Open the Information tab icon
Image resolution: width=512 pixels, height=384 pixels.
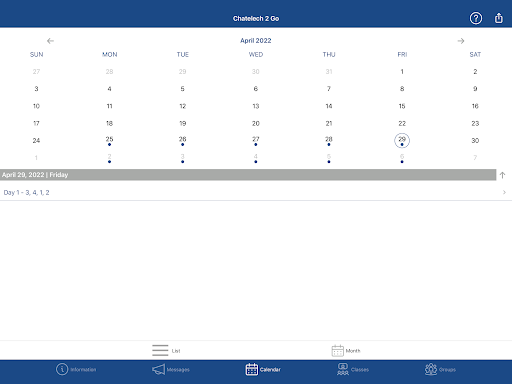[x=62, y=369]
